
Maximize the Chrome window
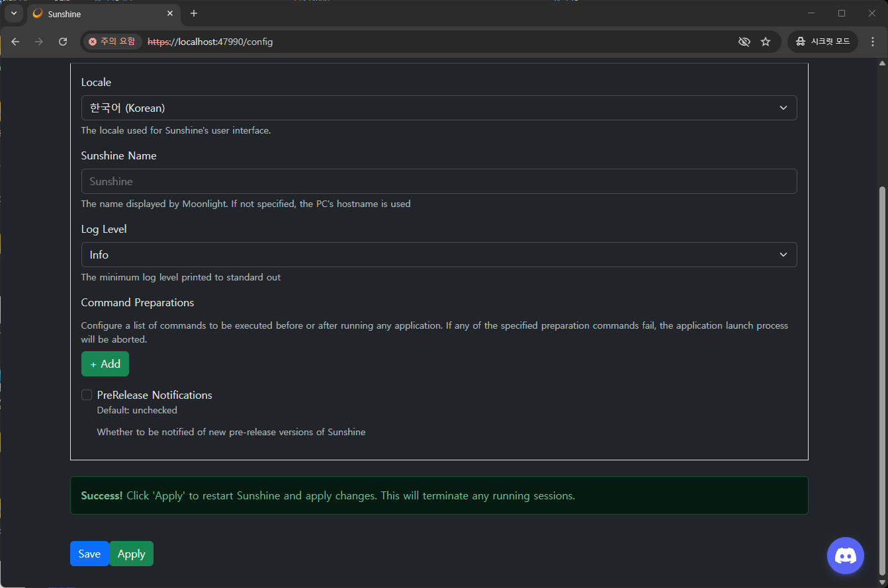[842, 13]
